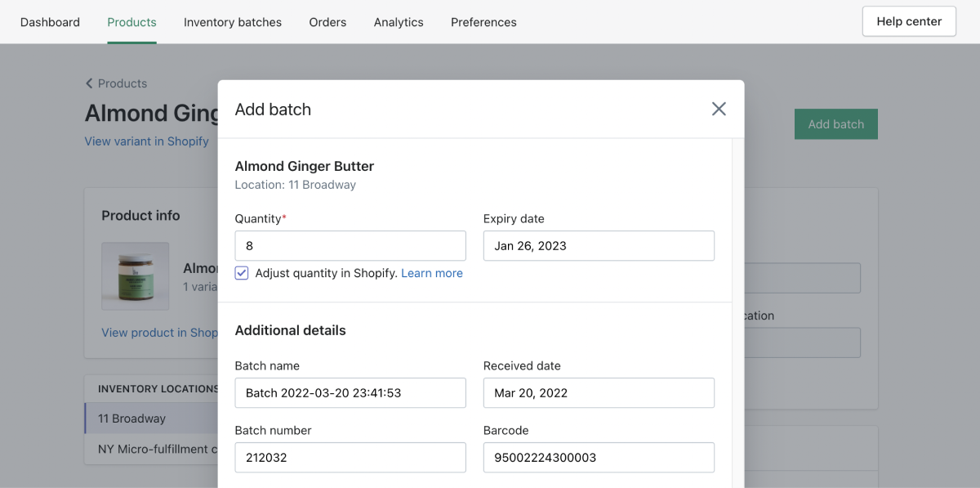The width and height of the screenshot is (980, 488).
Task: Click the Quantity input field
Action: click(350, 246)
